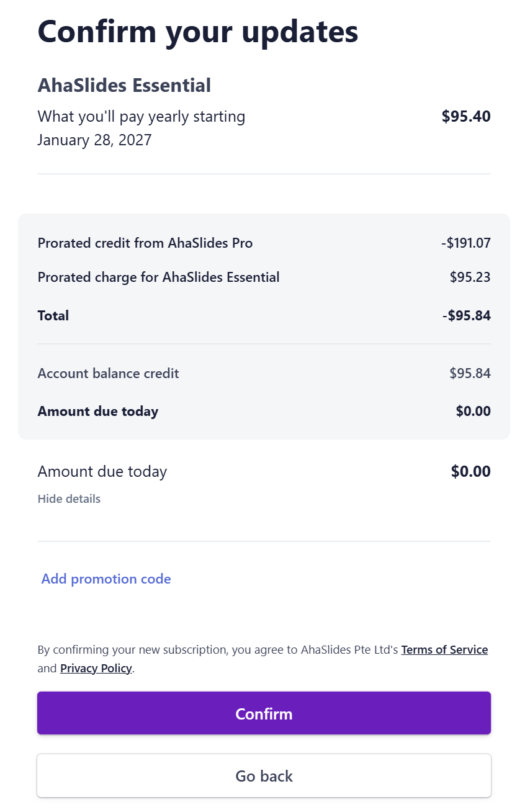The height and width of the screenshot is (812, 530).
Task: Click the bold Total label
Action: [x=53, y=315]
